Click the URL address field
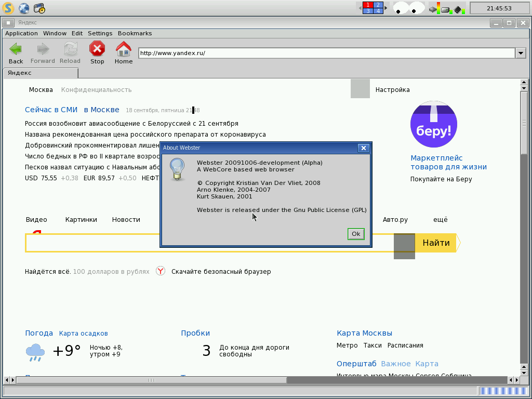The width and height of the screenshot is (532, 399). pyautogui.click(x=326, y=53)
